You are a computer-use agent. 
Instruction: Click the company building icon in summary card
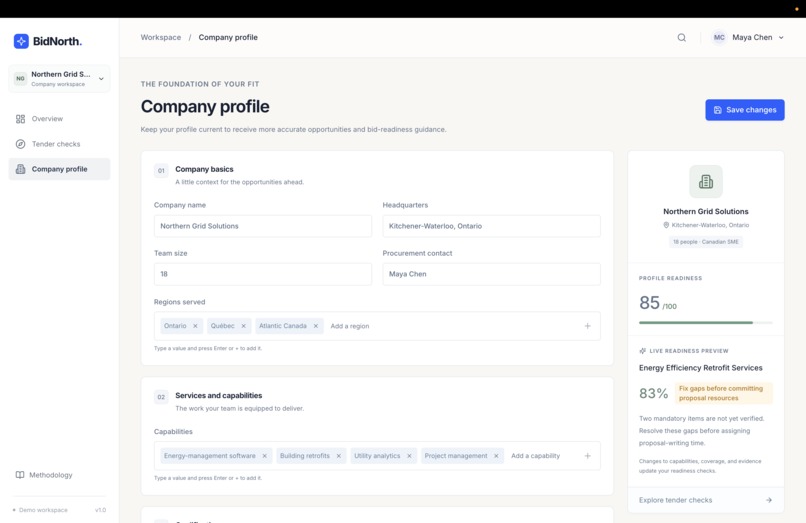click(706, 182)
